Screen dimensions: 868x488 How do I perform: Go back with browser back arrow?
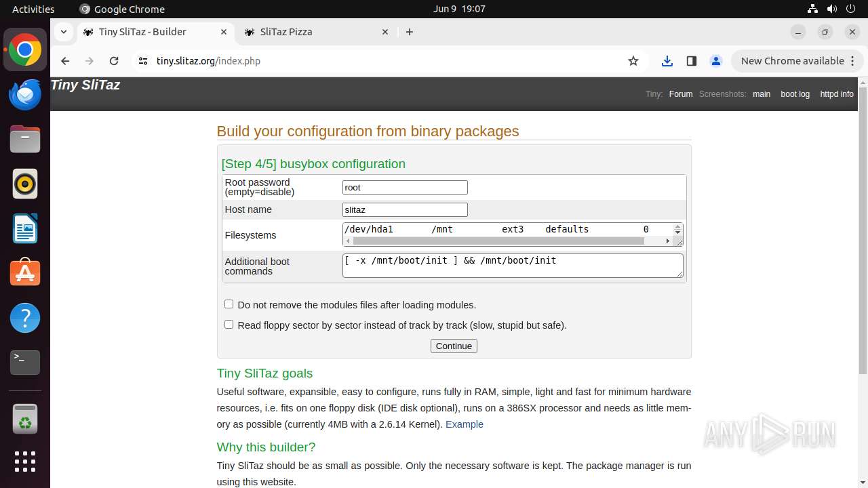[x=65, y=61]
